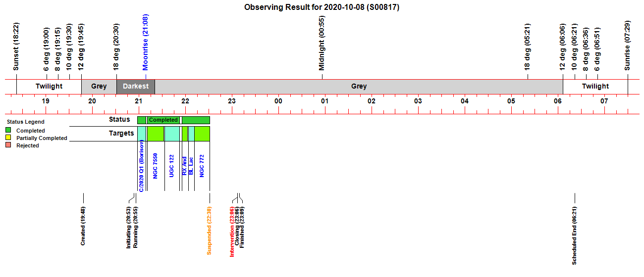Image resolution: width=644 pixels, height=277 pixels.
Task: Click the yellow Partially Completed legend swatch
Action: pos(8,138)
